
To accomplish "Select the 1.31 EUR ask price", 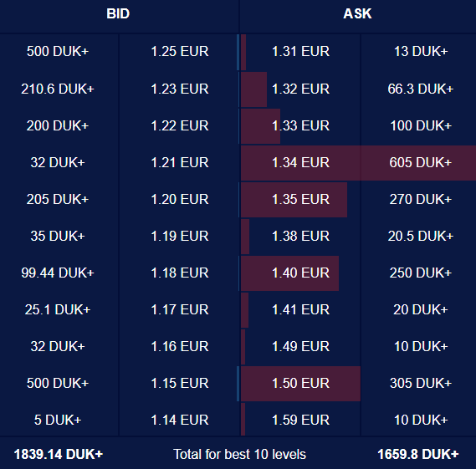I will click(300, 51).
